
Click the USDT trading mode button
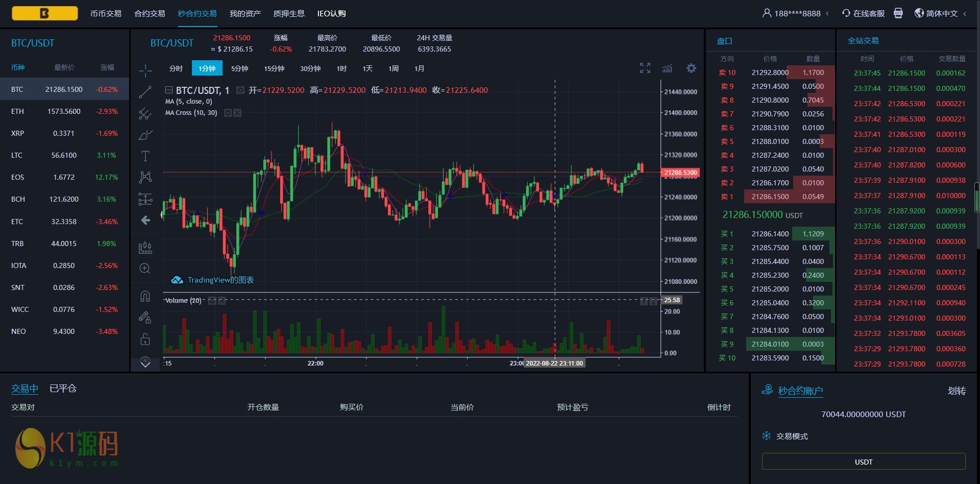click(864, 462)
